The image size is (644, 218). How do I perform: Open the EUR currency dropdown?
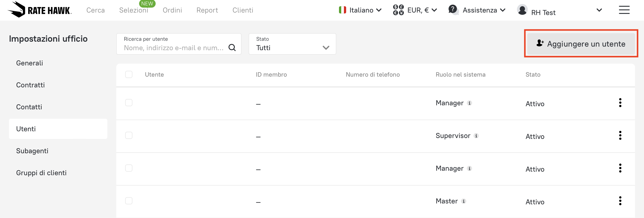pos(415,10)
